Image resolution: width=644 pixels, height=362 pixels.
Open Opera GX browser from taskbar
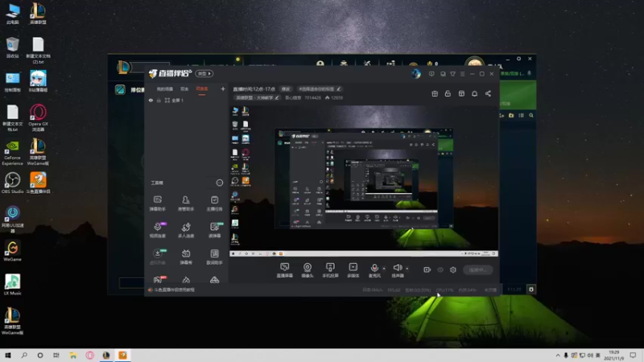[x=89, y=356]
